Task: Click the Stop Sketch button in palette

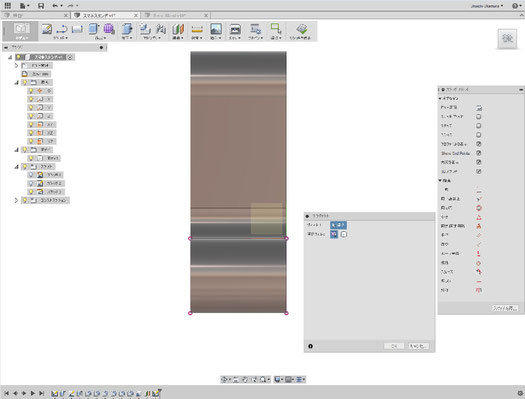Action: (x=505, y=308)
